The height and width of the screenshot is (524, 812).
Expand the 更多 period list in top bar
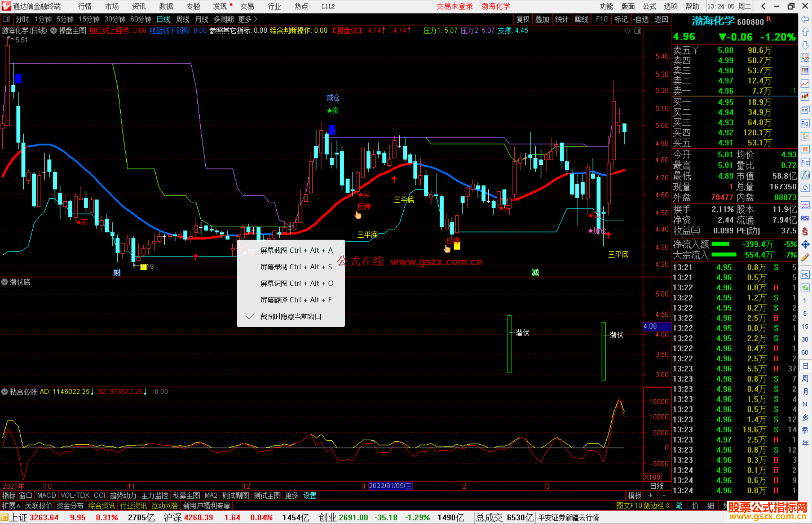(x=248, y=19)
